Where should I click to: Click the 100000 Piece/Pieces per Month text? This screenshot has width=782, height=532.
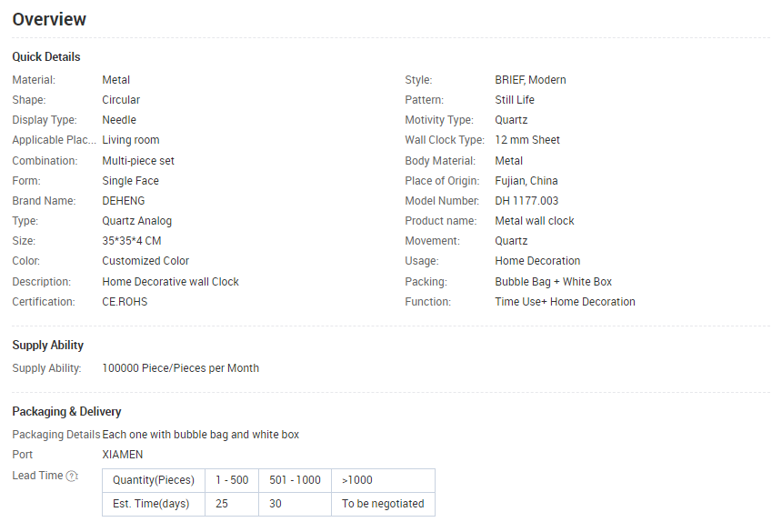[x=181, y=368]
